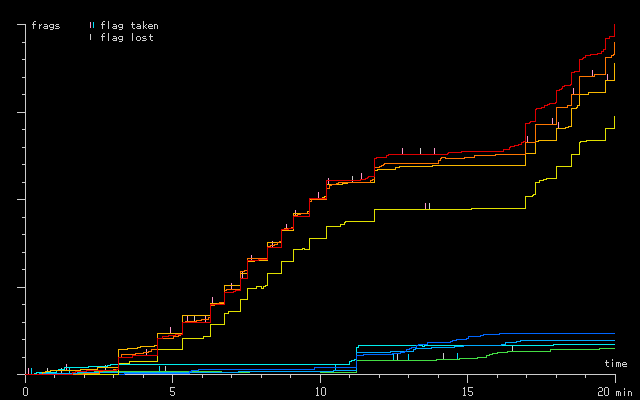Select the '0' tick label on time axis

pos(25,389)
